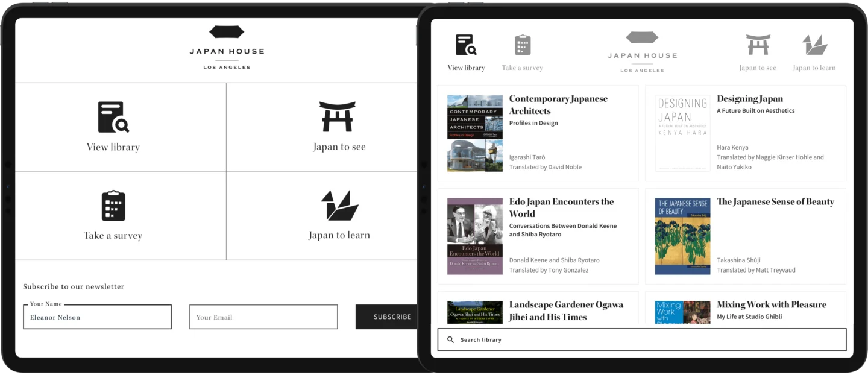
Task: Click the title "Contemporary Japanese Architects"
Action: (x=558, y=105)
